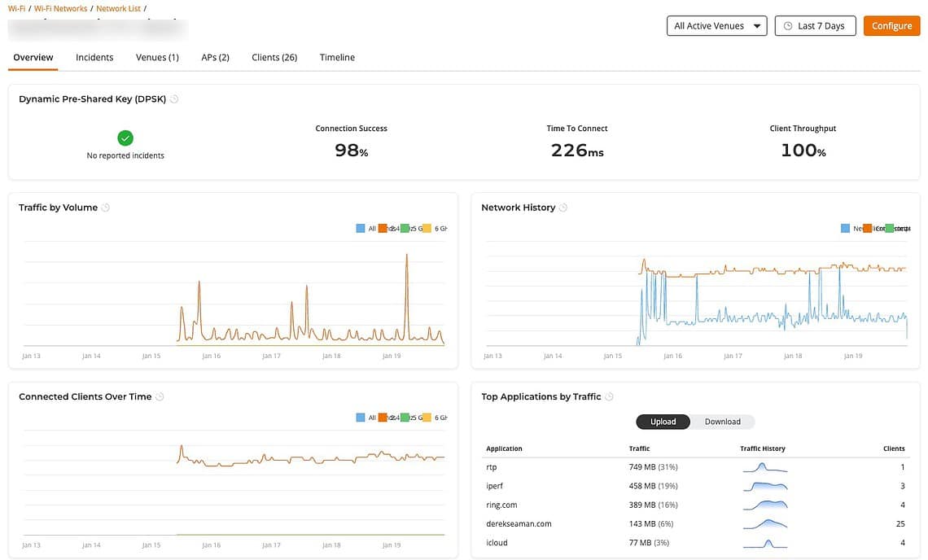Click the blue All legend swatch in Connected Clients
The width and height of the screenshot is (928, 560).
(361, 418)
